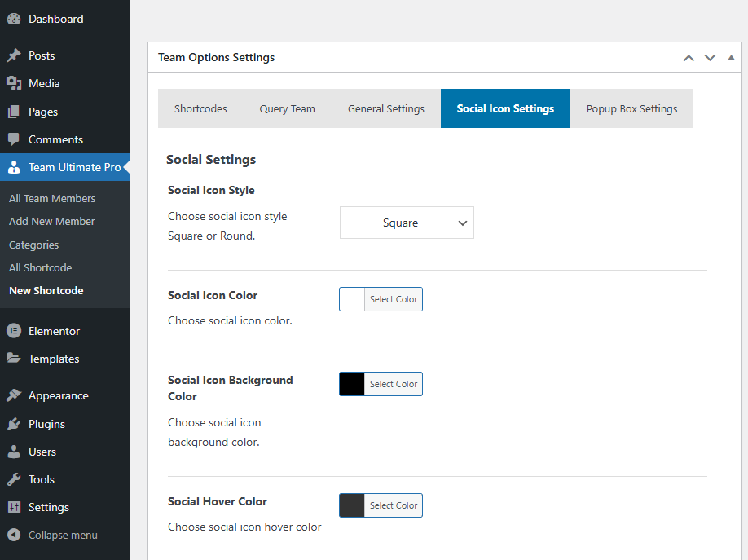This screenshot has width=748, height=560.
Task: Open Media via its sidebar icon
Action: click(x=14, y=83)
